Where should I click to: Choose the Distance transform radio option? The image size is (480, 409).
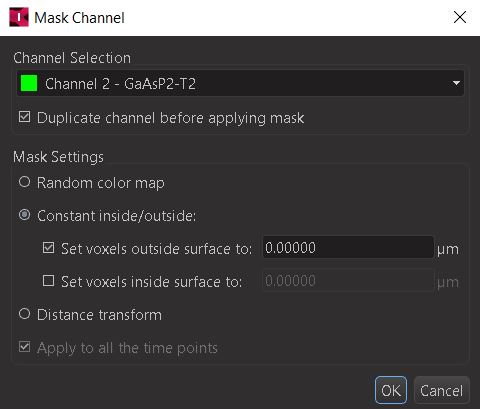[25, 314]
